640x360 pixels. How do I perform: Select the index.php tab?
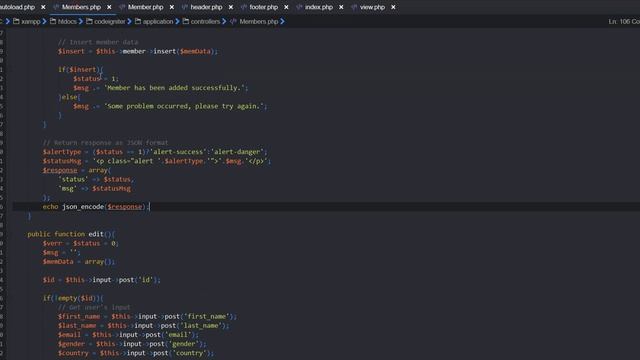[319, 7]
